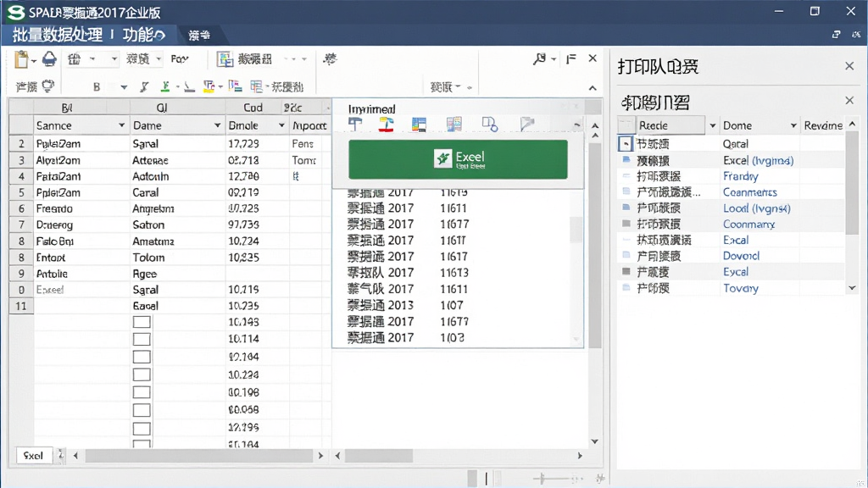The height and width of the screenshot is (488, 868).
Task: Open the Coanmenrs link
Action: 749,192
